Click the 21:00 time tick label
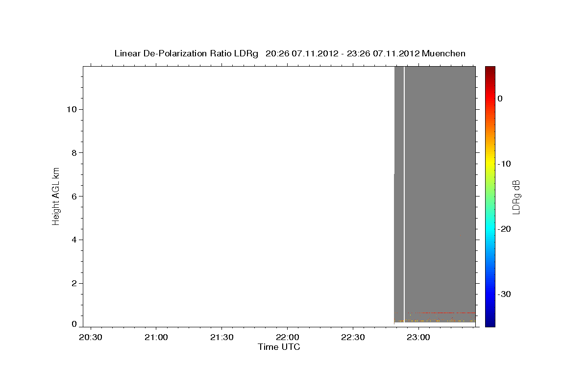 pos(156,337)
